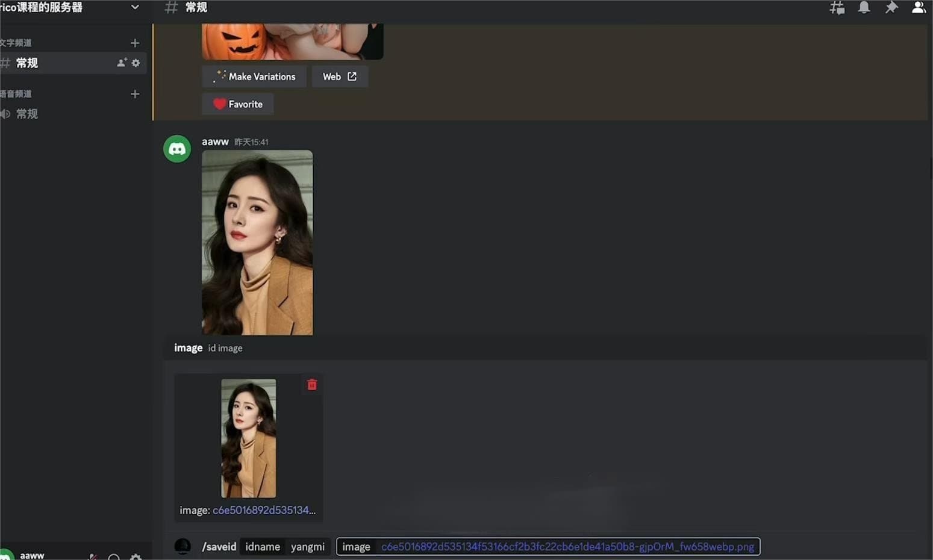Click invite people icon on 常规 channel
933x560 pixels.
[122, 63]
